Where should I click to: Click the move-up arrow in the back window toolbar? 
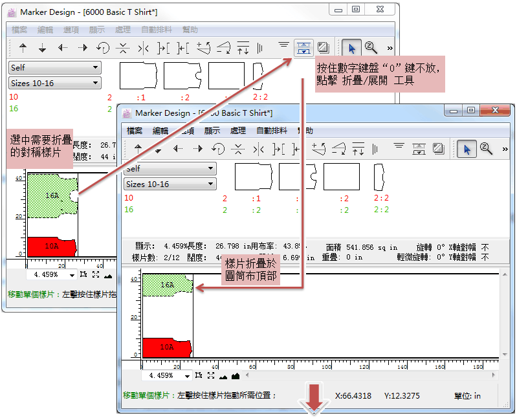(x=23, y=47)
